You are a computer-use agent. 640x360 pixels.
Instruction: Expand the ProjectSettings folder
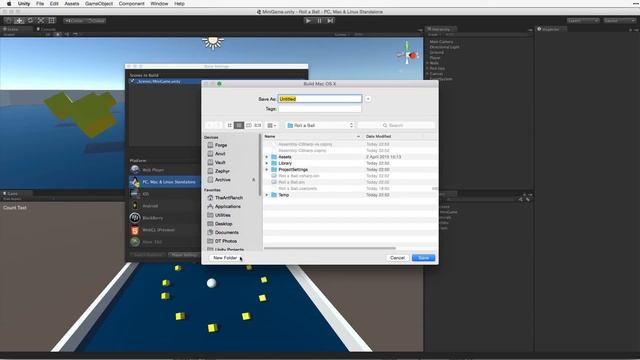coord(267,169)
